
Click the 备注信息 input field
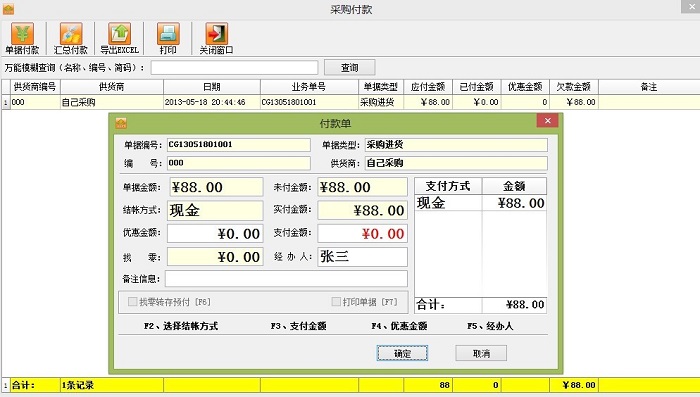[286, 279]
